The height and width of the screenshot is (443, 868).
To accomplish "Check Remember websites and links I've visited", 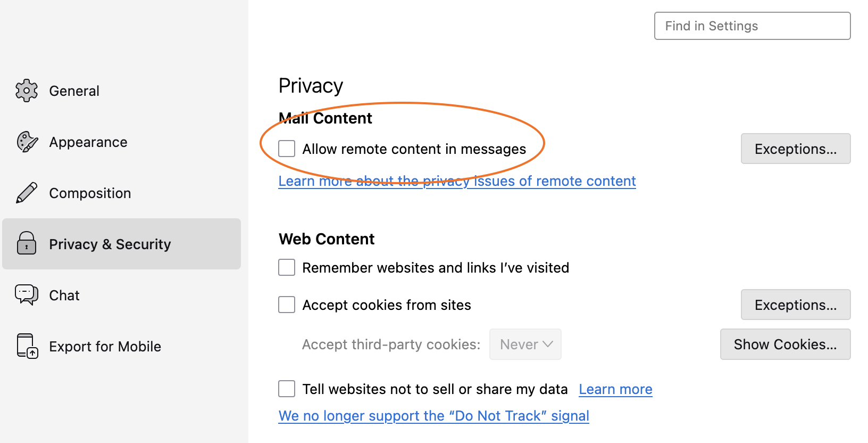I will click(287, 267).
